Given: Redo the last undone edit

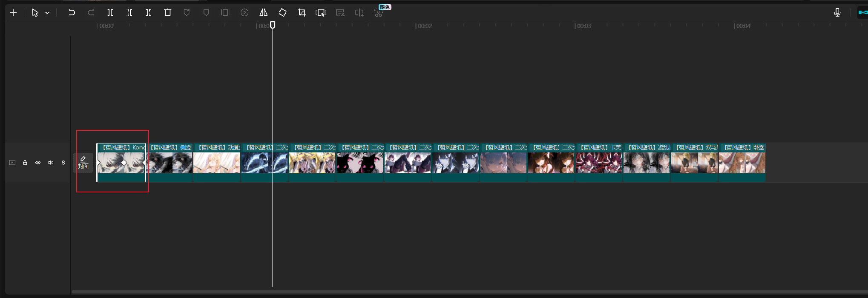Looking at the screenshot, I should [x=91, y=13].
